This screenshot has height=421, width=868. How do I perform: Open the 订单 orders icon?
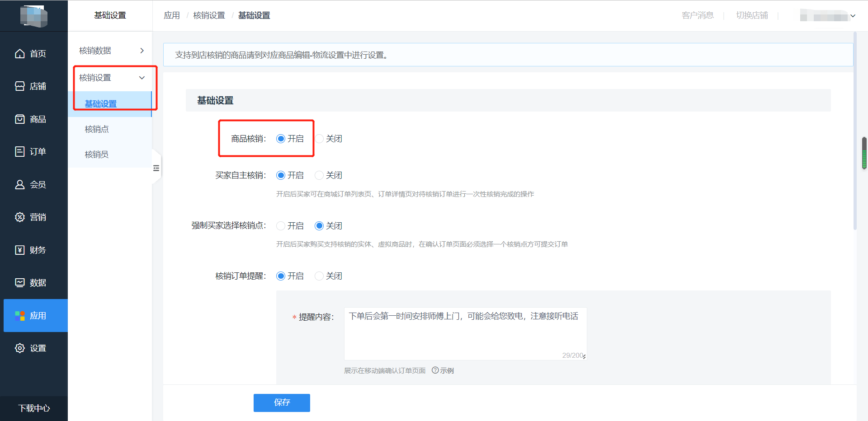click(x=20, y=152)
